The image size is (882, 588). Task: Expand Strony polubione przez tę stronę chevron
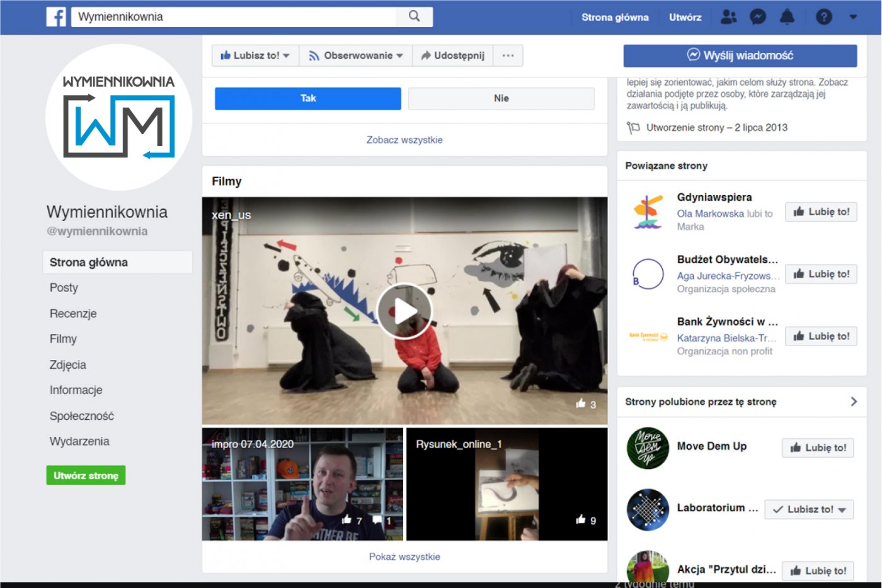pos(854,402)
